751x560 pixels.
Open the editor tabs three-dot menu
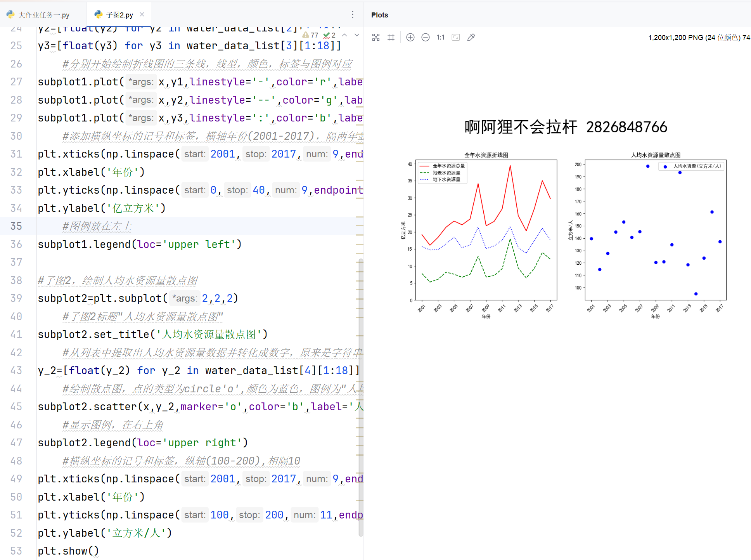[352, 15]
